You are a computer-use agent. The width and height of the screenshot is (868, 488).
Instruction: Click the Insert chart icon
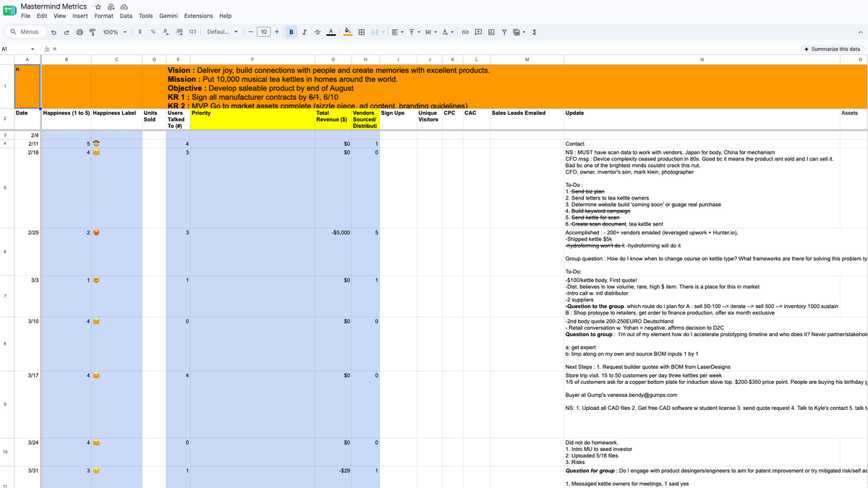[x=491, y=32]
